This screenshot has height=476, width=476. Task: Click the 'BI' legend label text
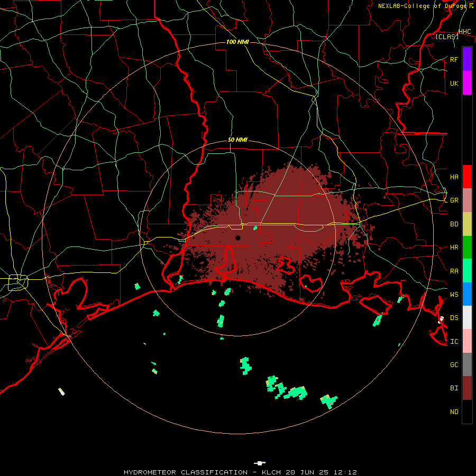coord(454,388)
